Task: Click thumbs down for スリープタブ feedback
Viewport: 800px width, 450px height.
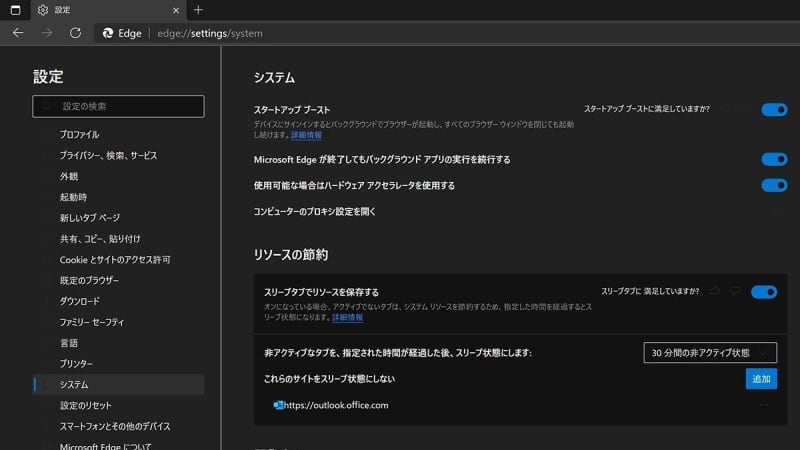Action: 735,291
